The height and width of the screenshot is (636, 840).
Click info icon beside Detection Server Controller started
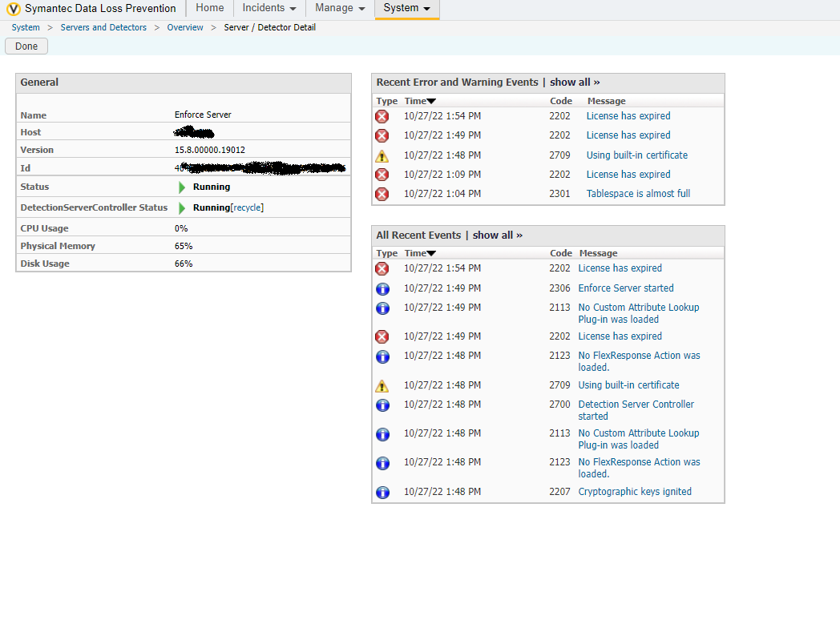point(382,405)
